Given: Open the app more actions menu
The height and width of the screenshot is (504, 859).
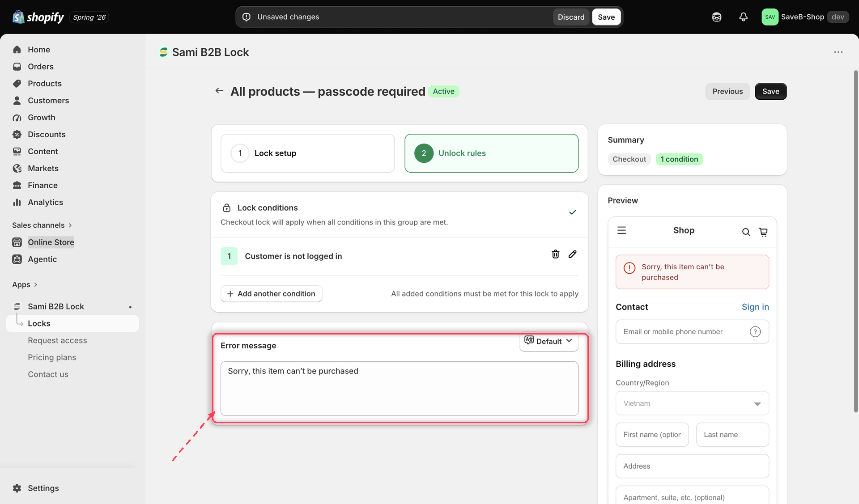Looking at the screenshot, I should coord(838,52).
